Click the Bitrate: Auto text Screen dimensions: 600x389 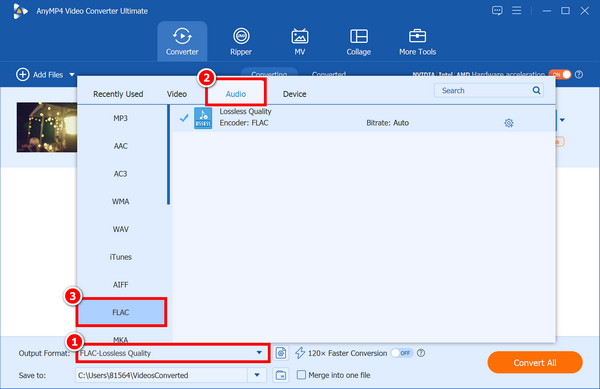[388, 123]
